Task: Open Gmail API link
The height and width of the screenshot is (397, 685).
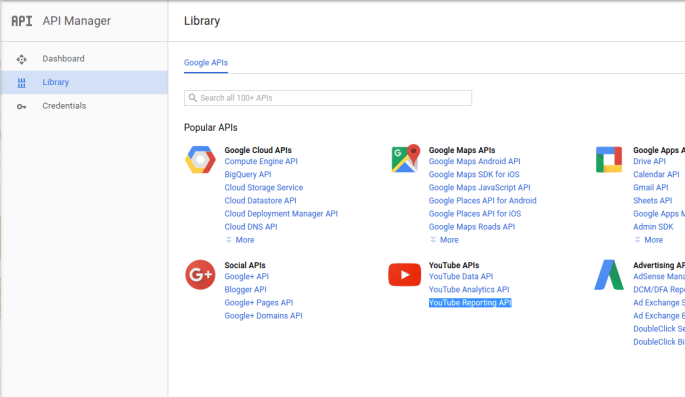Action: (x=651, y=187)
